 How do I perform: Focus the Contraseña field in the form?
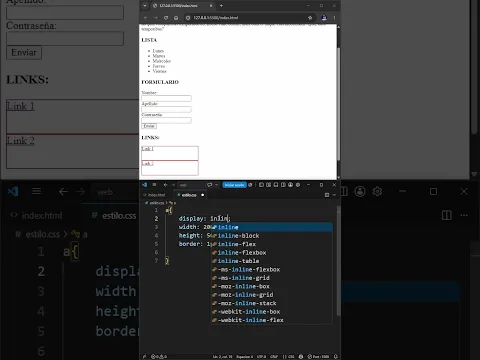point(166,120)
